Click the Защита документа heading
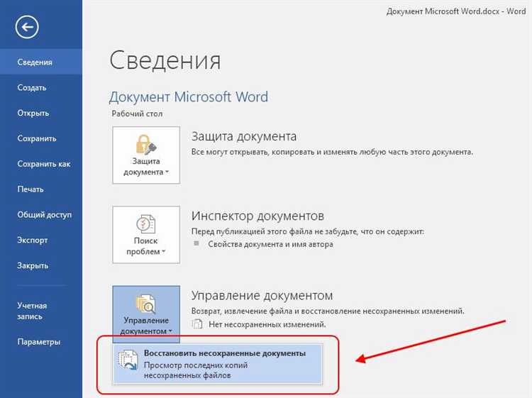This screenshot has height=398, width=532. (244, 136)
